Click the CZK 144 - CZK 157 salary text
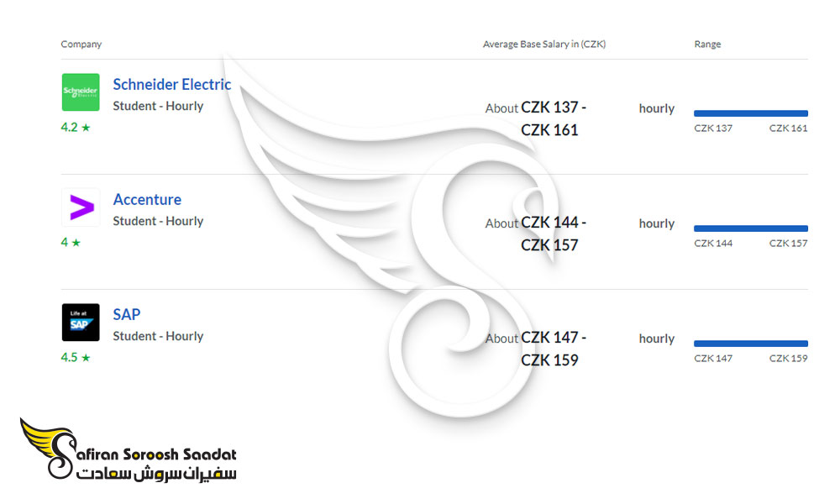Viewport: 840px width, 504px height. [x=554, y=234]
